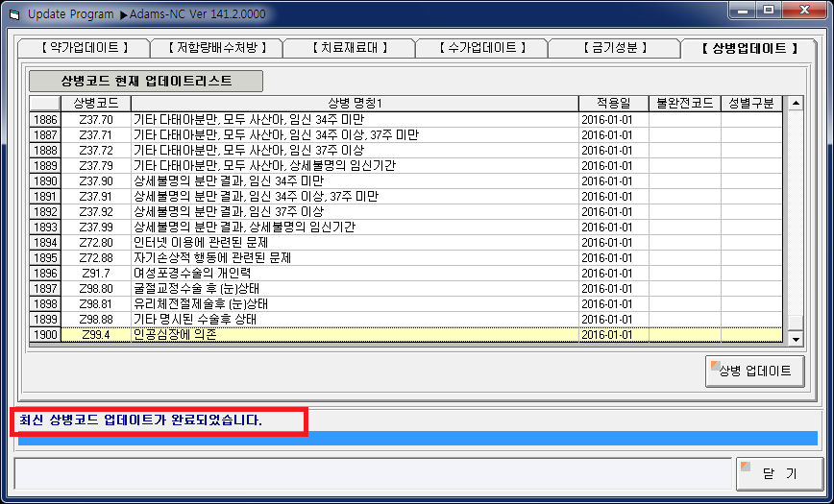Select disease name 자기손상적 행동에 관련된 문제
The height and width of the screenshot is (504, 834).
click(x=355, y=258)
